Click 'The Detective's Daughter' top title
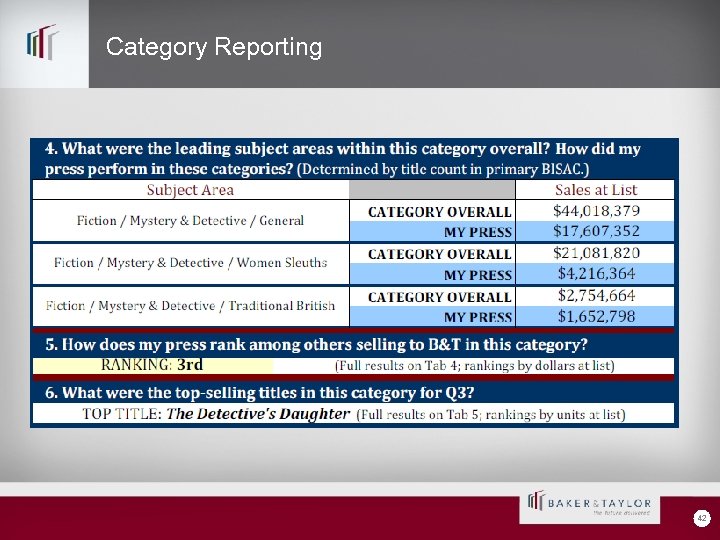The height and width of the screenshot is (540, 720). coord(258,414)
